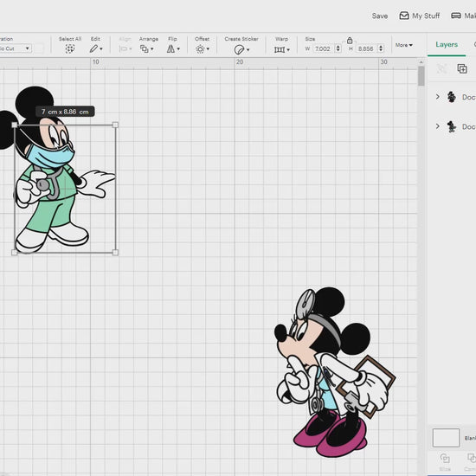Open the Warp dropdown arrow

click(x=288, y=49)
